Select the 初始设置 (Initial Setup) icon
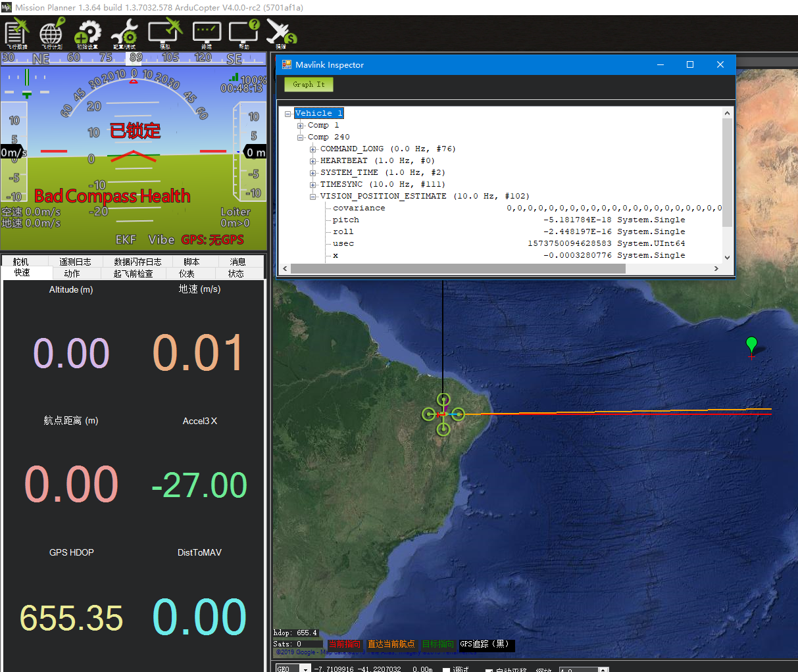Screen dimensions: 798x672 pos(87,33)
